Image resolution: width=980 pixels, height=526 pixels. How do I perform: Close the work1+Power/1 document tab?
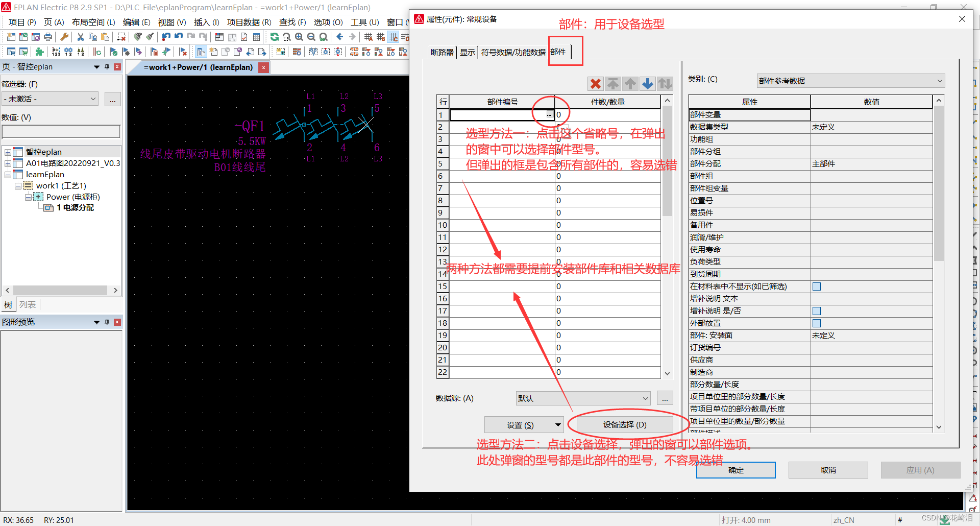(x=263, y=67)
